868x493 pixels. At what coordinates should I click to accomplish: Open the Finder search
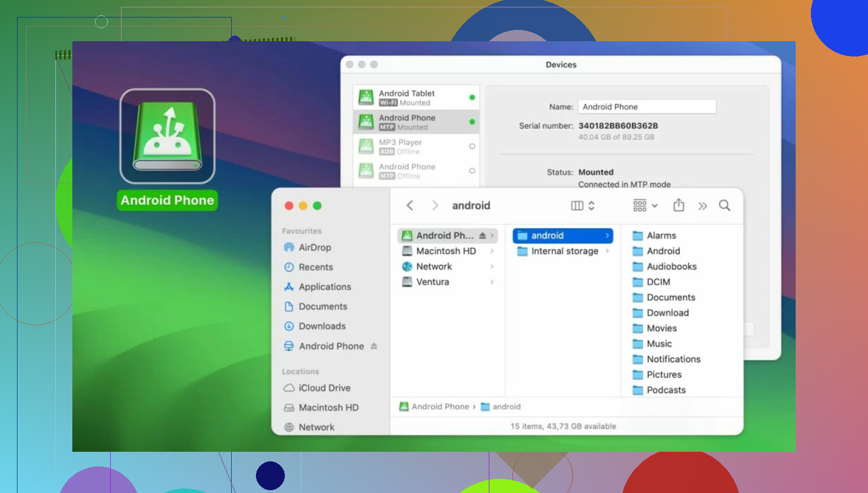point(724,206)
